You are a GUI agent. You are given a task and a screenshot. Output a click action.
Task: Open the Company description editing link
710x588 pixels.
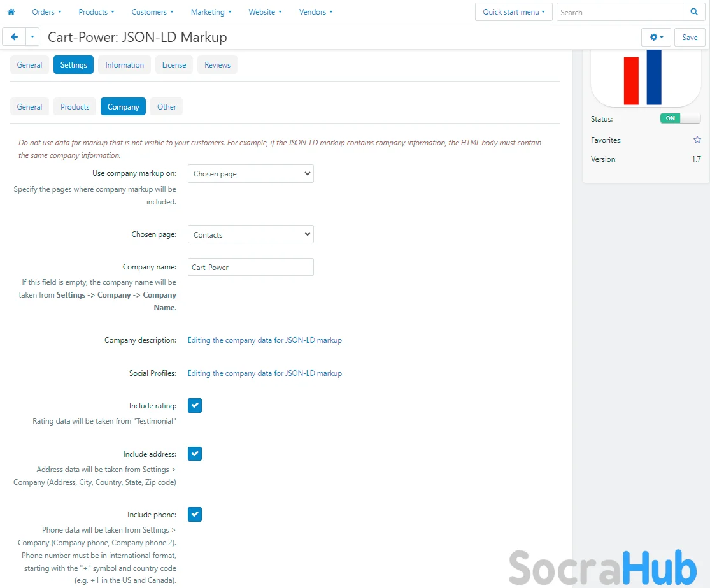264,340
